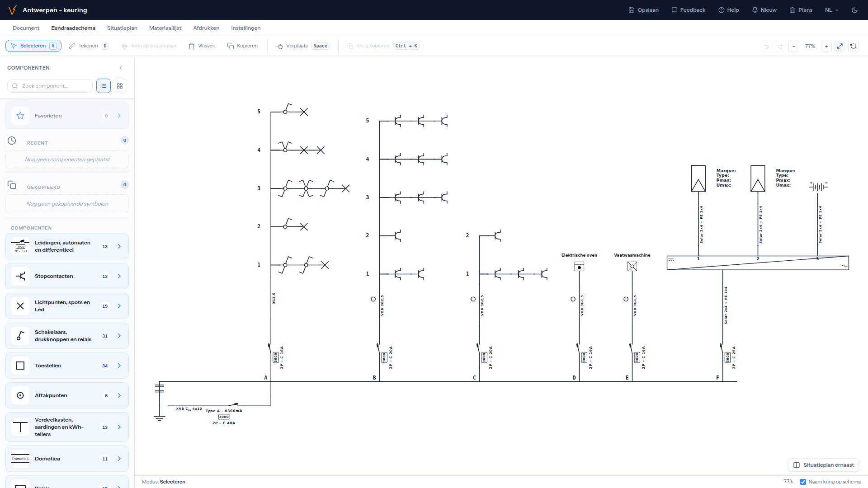The height and width of the screenshot is (488, 868).
Task: Activate Tekenen pencil tool
Action: (88, 46)
